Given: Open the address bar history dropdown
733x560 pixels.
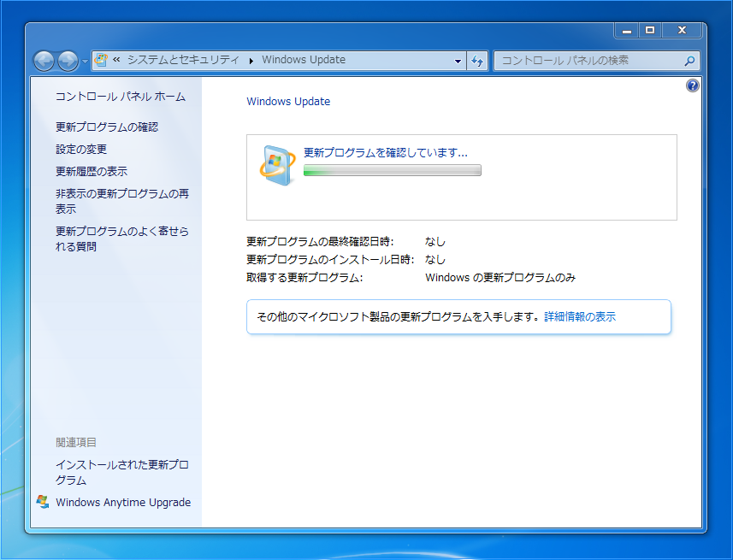Looking at the screenshot, I should coord(458,61).
